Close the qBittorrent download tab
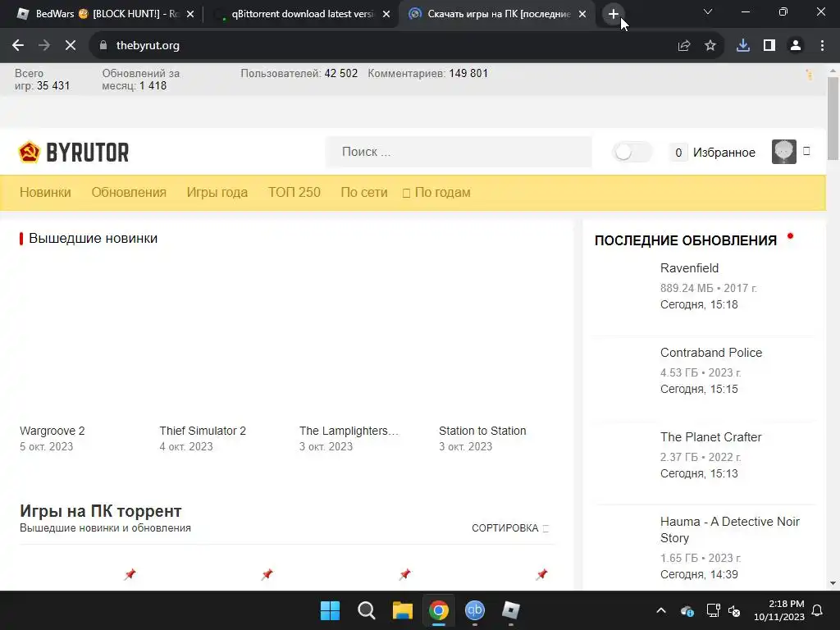The height and width of the screenshot is (630, 840). tap(386, 14)
